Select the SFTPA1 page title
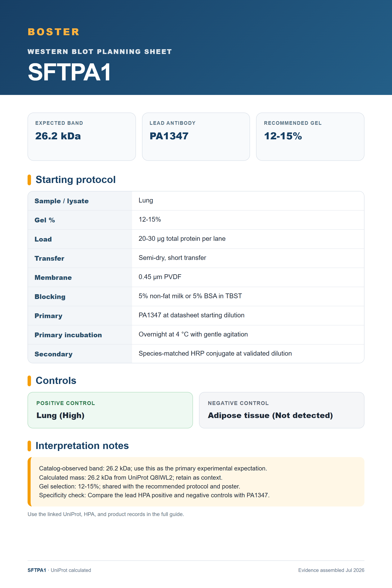Screen dimensions: 392x588 click(69, 72)
